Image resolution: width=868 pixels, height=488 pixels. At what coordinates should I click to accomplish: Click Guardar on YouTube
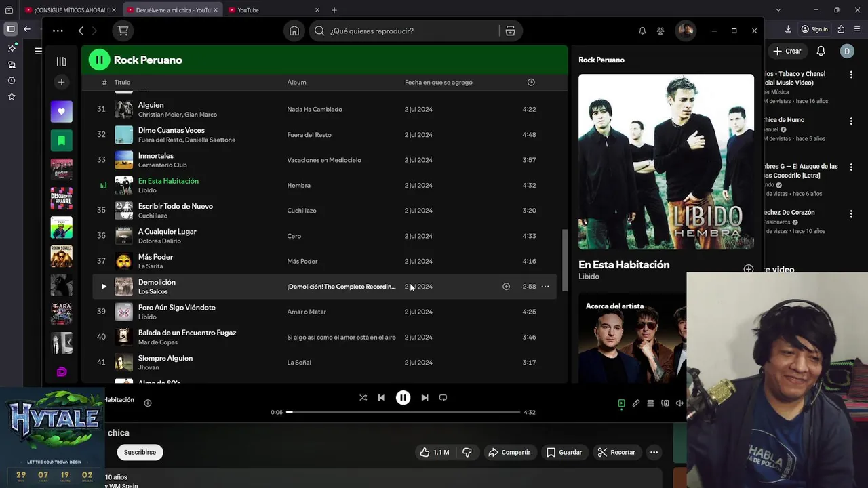(x=564, y=452)
